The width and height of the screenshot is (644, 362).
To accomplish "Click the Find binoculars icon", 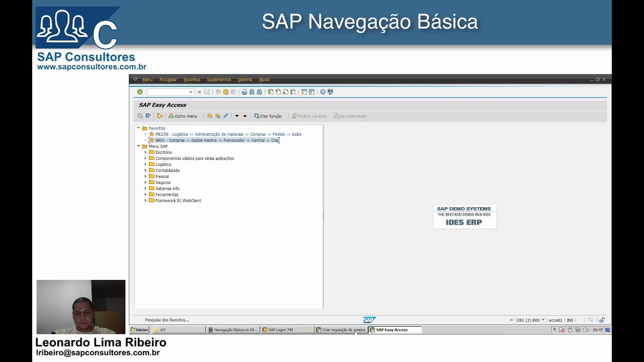I will coord(252,92).
